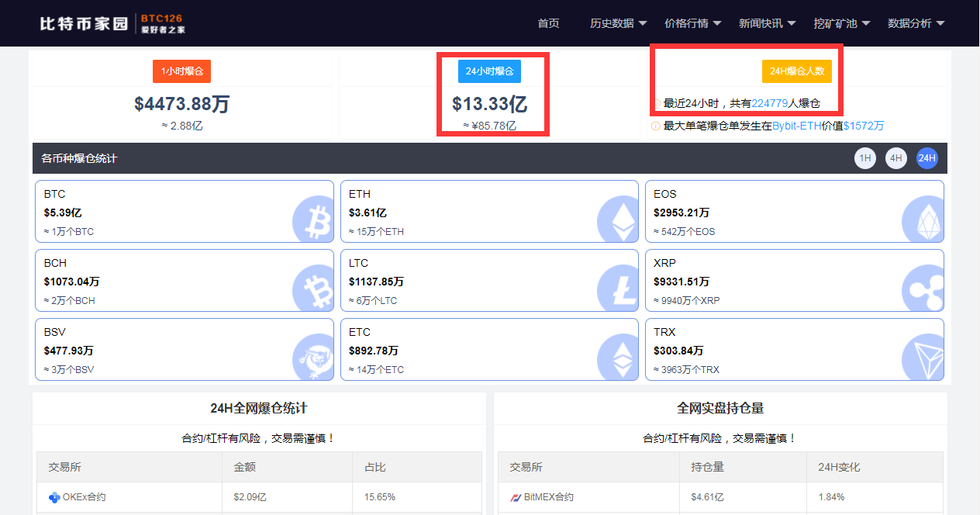Click the 24H爆仓人数 yellow button
Screen dimensions: 980x515
click(x=797, y=71)
